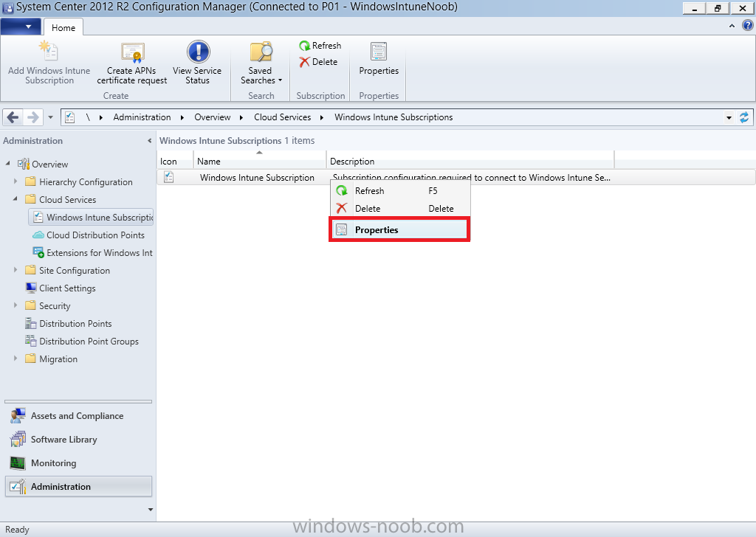Viewport: 756px width, 537px height.
Task: Open workspace options dropdown arrow at bottom
Action: [x=150, y=510]
